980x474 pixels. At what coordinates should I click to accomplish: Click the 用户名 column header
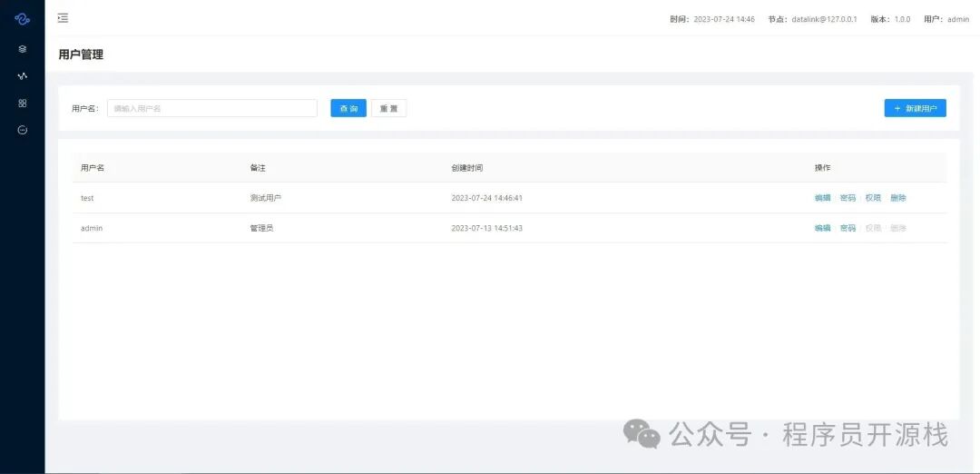click(93, 168)
